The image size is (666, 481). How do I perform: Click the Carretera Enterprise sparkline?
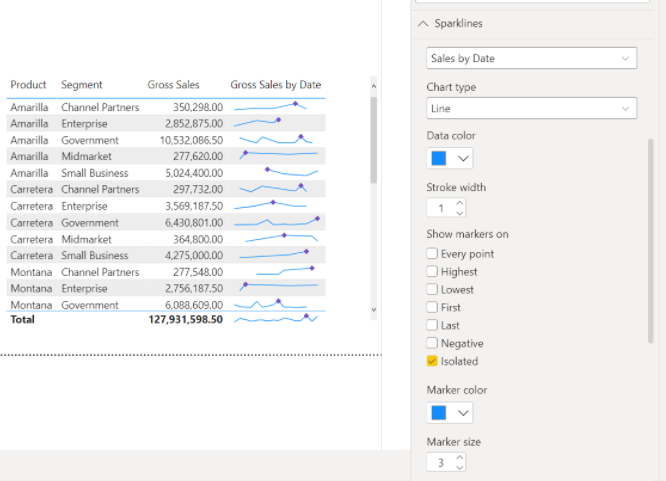(x=270, y=205)
